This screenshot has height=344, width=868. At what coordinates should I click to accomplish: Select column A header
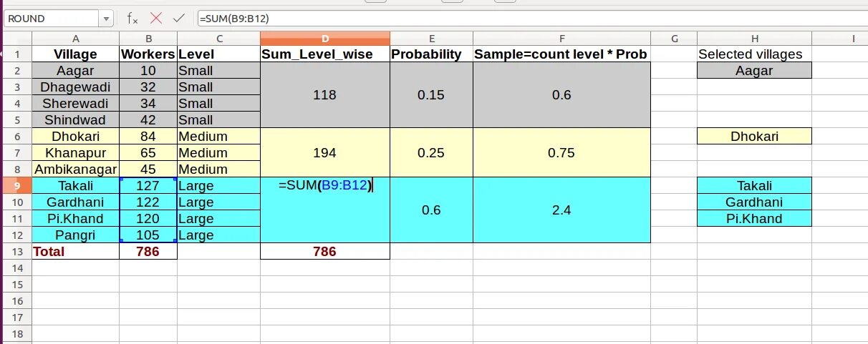[x=76, y=39]
